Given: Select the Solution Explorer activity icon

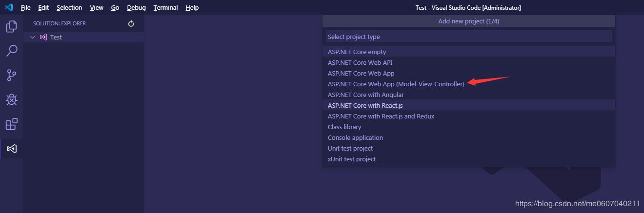Looking at the screenshot, I should 11,148.
